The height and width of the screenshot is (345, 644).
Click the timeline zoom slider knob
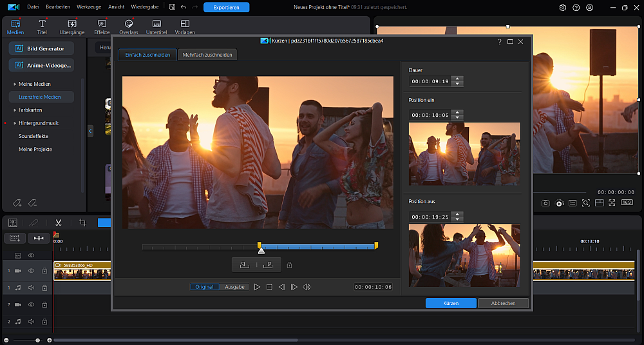pyautogui.click(x=38, y=340)
